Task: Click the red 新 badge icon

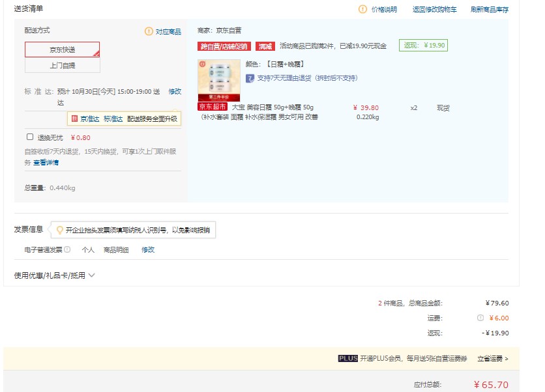Action: tap(74, 119)
